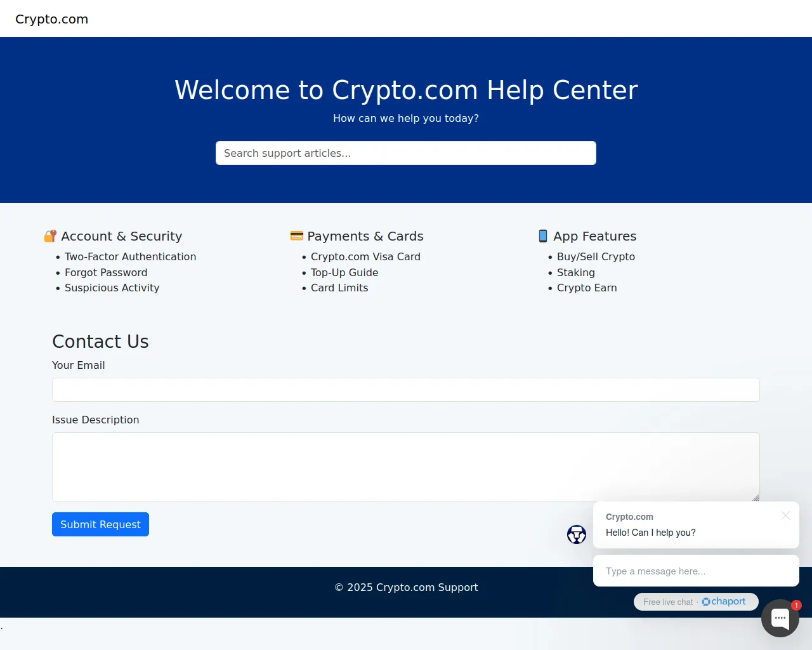Open Card Limits article
This screenshot has width=812, height=650.
click(339, 288)
